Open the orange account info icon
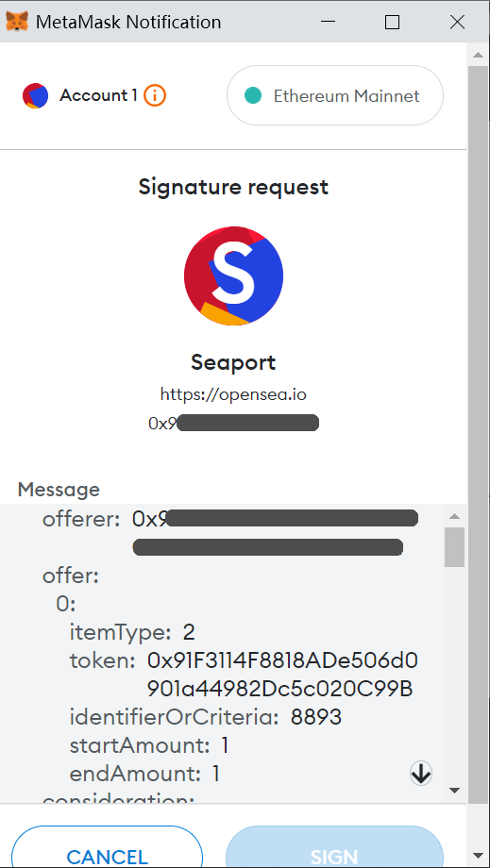 click(x=155, y=96)
